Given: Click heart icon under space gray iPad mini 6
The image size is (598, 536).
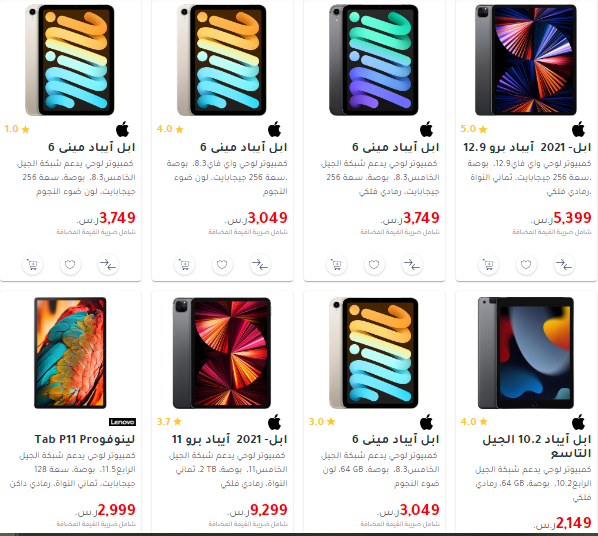Looking at the screenshot, I should [x=374, y=264].
